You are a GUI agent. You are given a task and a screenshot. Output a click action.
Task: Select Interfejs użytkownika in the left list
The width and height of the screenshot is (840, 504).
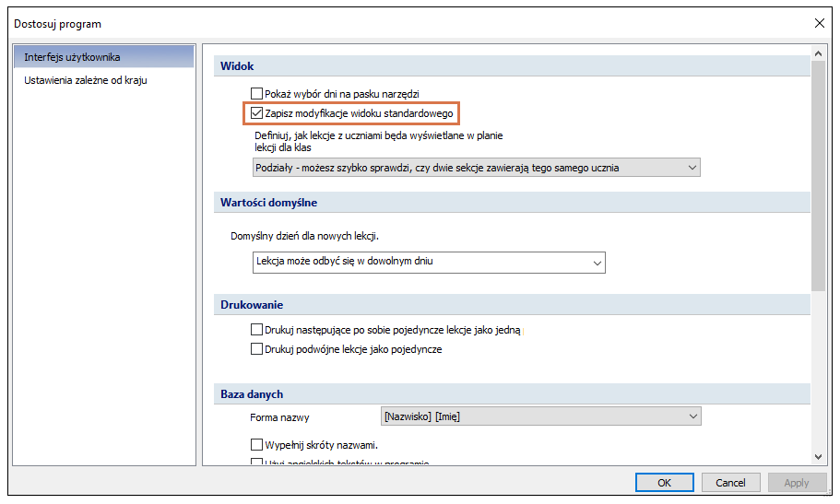(104, 57)
